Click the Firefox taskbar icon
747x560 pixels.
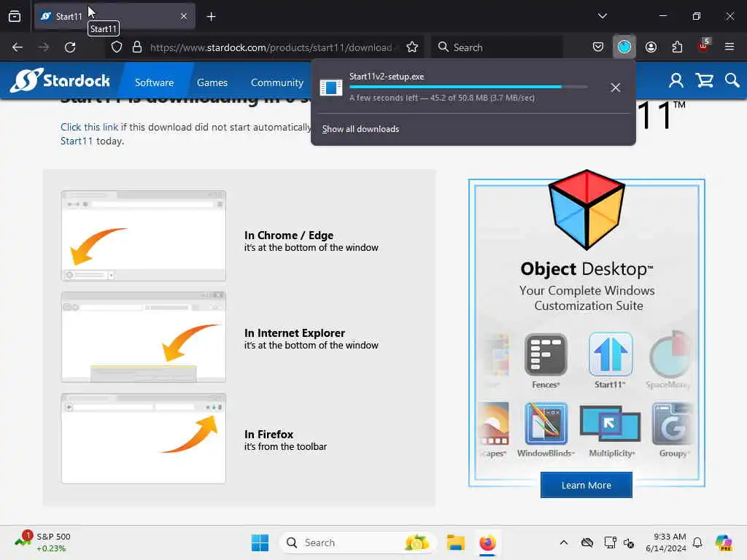tap(487, 542)
